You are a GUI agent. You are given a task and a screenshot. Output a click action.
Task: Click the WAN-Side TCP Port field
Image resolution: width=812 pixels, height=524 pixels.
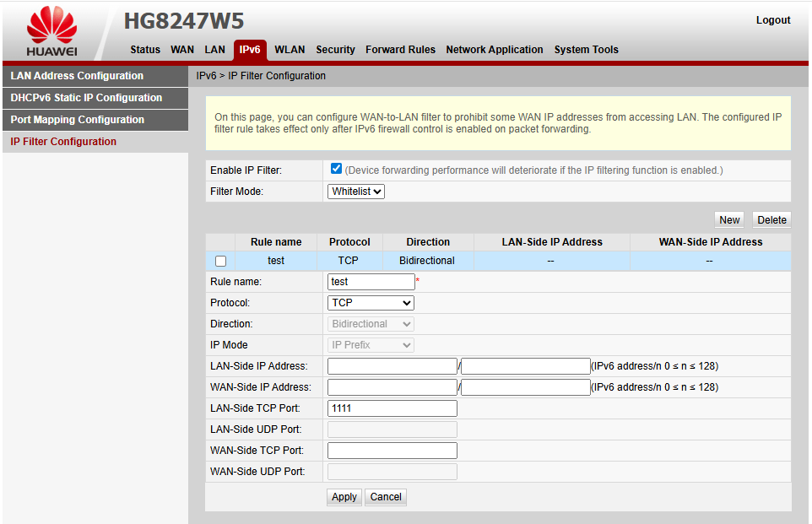[x=392, y=451]
